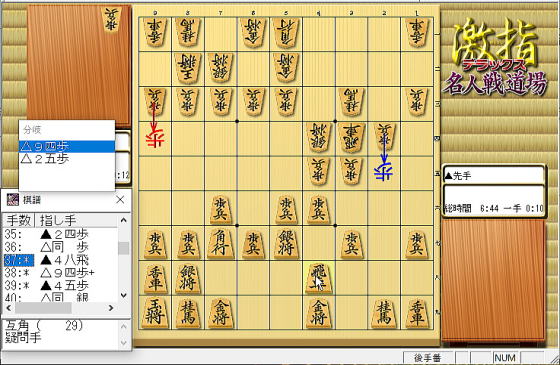Click the horizontal scrollbar left arrow
This screenshot has width=560, height=365.
click(9, 308)
